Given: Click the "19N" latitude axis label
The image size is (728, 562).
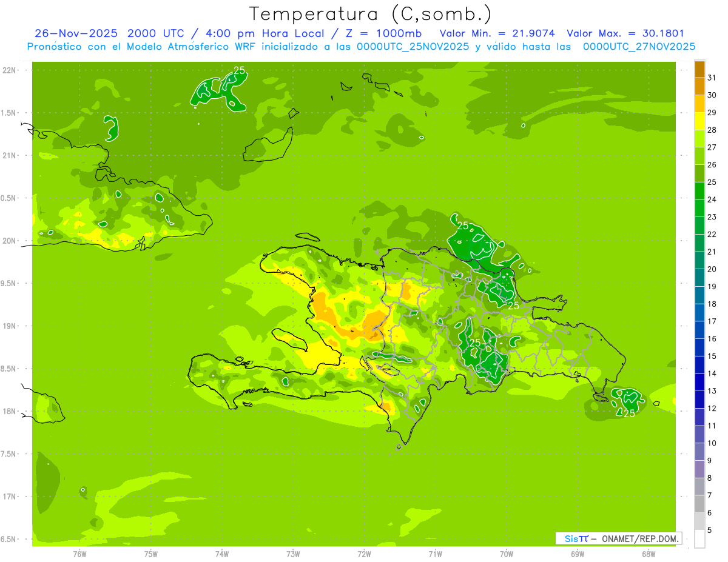Looking at the screenshot, I should [x=10, y=326].
